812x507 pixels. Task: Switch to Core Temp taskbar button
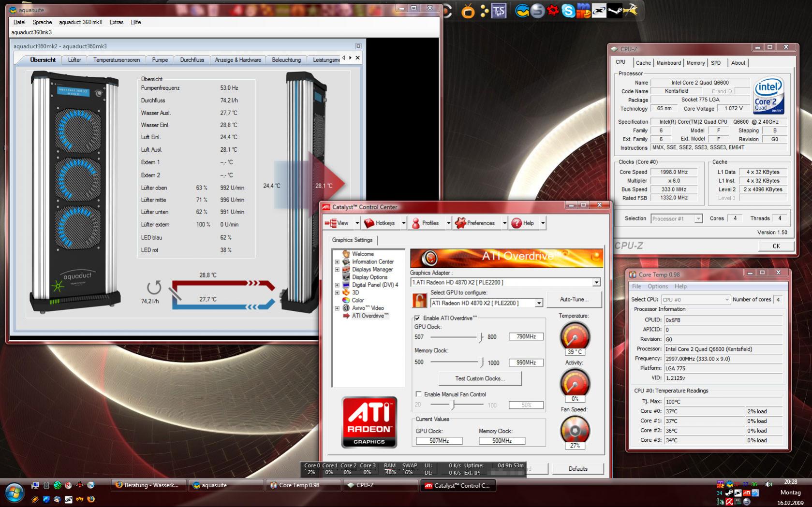[x=302, y=485]
